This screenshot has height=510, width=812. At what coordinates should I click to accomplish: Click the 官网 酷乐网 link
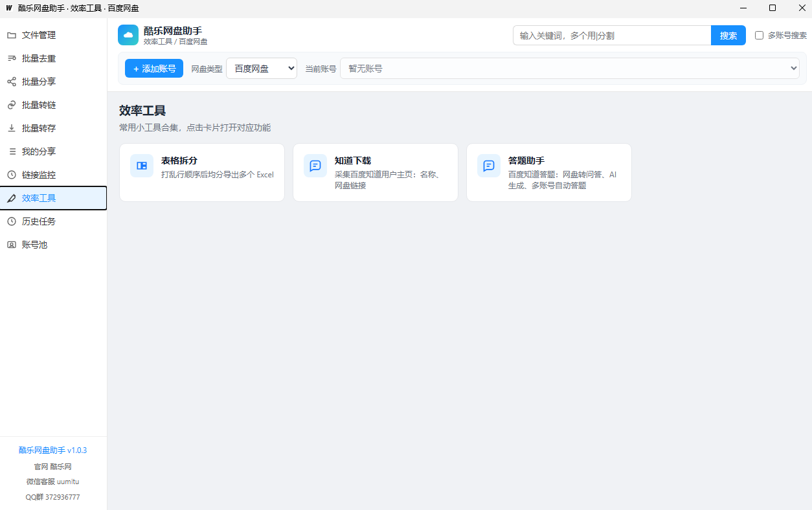(53, 467)
